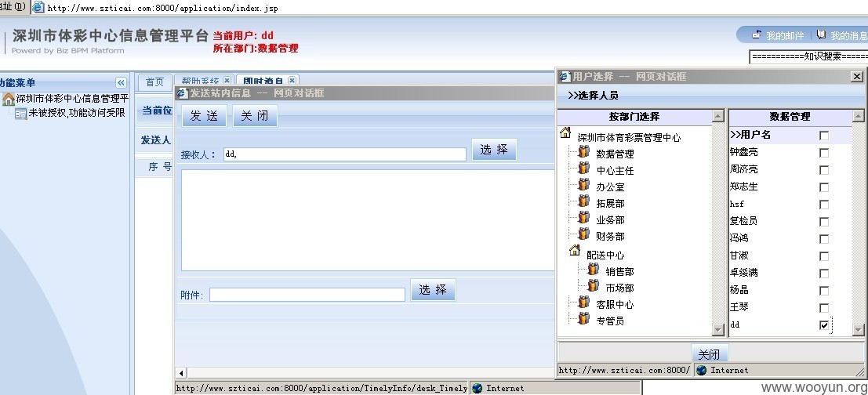Click the 销售部 department book icon

[x=593, y=270]
